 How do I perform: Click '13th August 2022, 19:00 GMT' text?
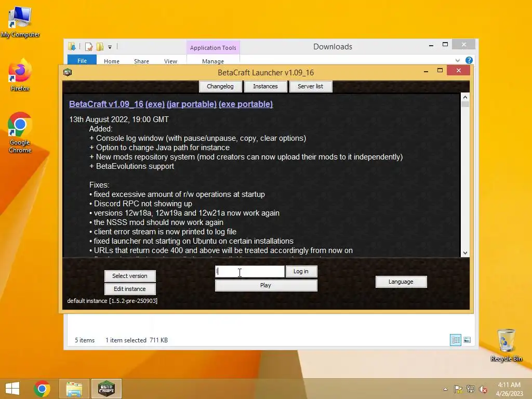[119, 119]
